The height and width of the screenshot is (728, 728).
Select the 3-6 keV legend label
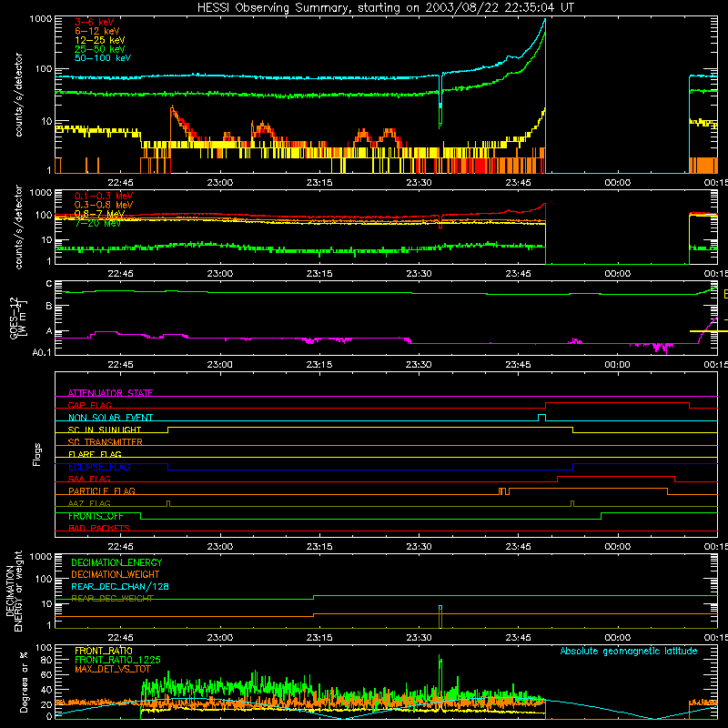pyautogui.click(x=95, y=22)
